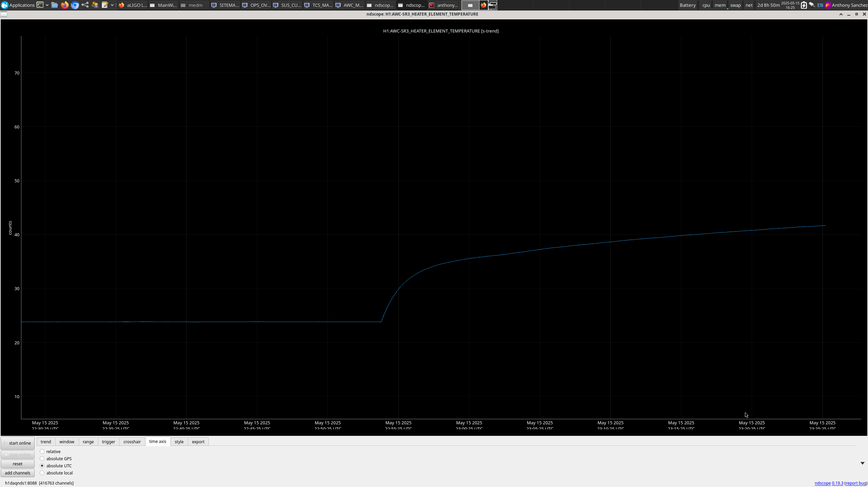The image size is (868, 487).
Task: Click the window layout pager icon
Action: pos(492,5)
